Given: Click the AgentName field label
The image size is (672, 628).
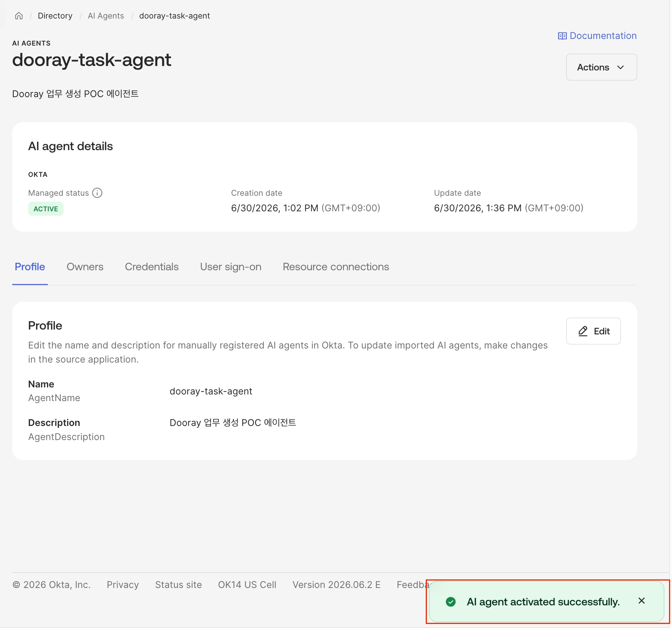Looking at the screenshot, I should pos(54,398).
